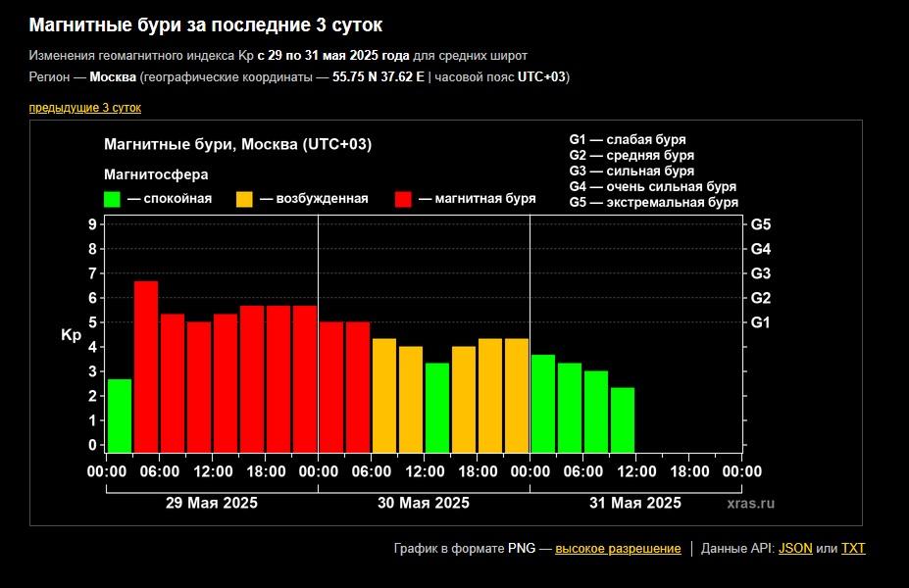Open the JSON API data link
The width and height of the screenshot is (909, 588).
pyautogui.click(x=795, y=548)
